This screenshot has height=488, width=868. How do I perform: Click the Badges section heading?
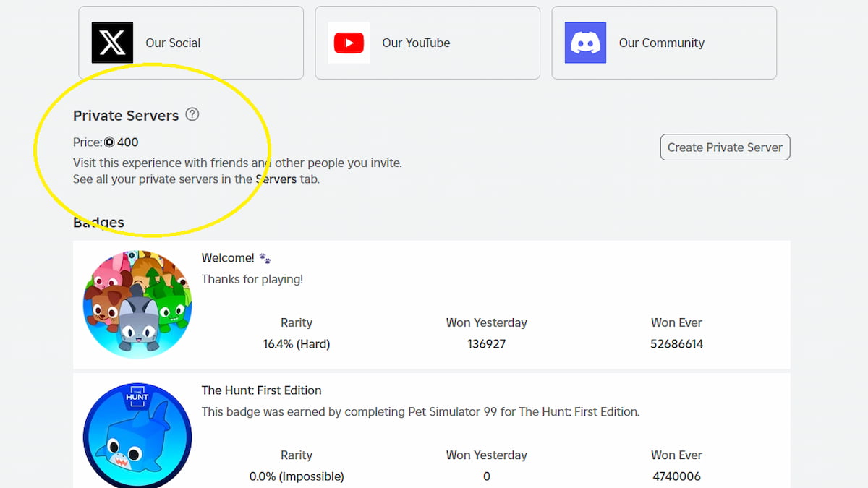[x=98, y=223]
